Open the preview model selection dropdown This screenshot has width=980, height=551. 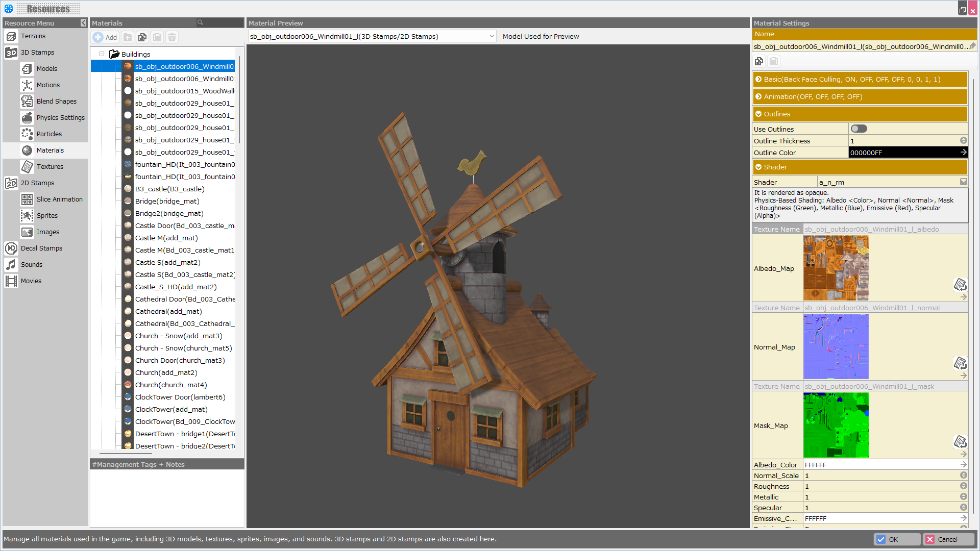[492, 37]
